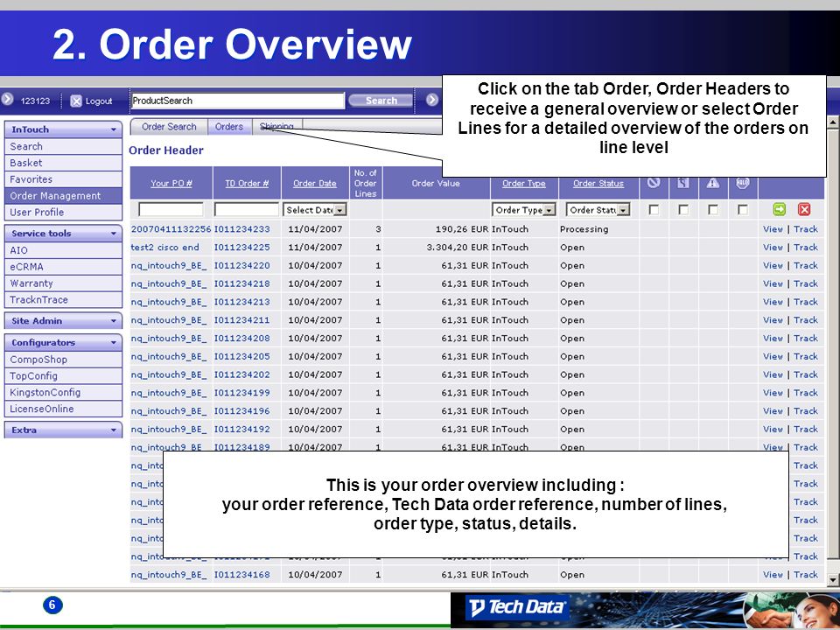This screenshot has width=840, height=630.
Task: Open LicenseOnline in the sidebar
Action: (63, 409)
